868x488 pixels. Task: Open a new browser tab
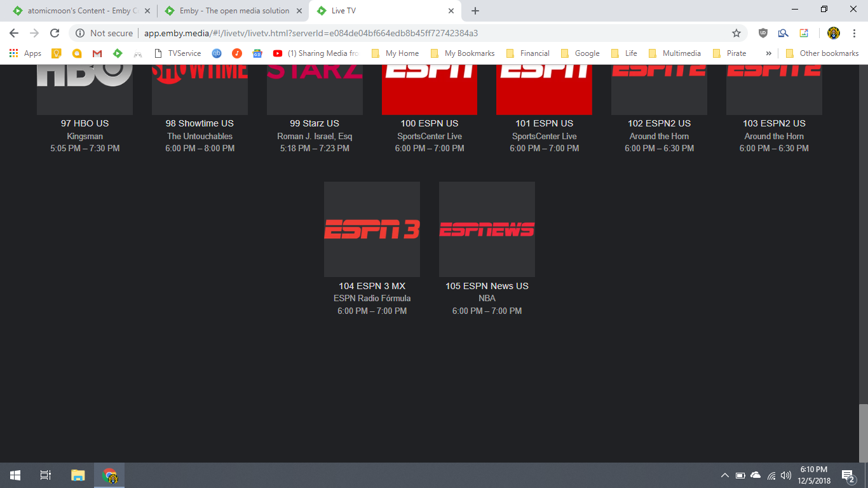click(x=475, y=11)
